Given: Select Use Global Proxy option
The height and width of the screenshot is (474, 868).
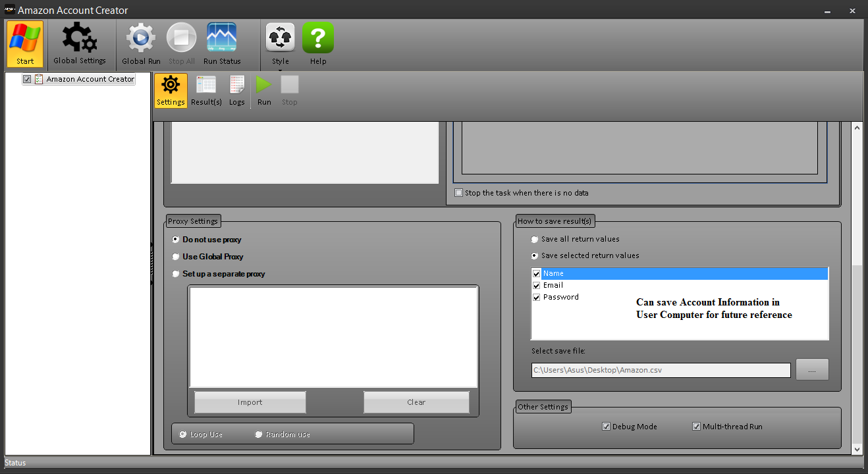Looking at the screenshot, I should pos(175,257).
